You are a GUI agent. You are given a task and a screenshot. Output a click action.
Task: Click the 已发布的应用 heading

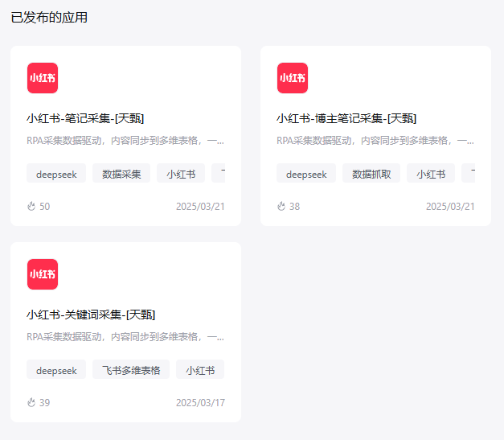49,18
